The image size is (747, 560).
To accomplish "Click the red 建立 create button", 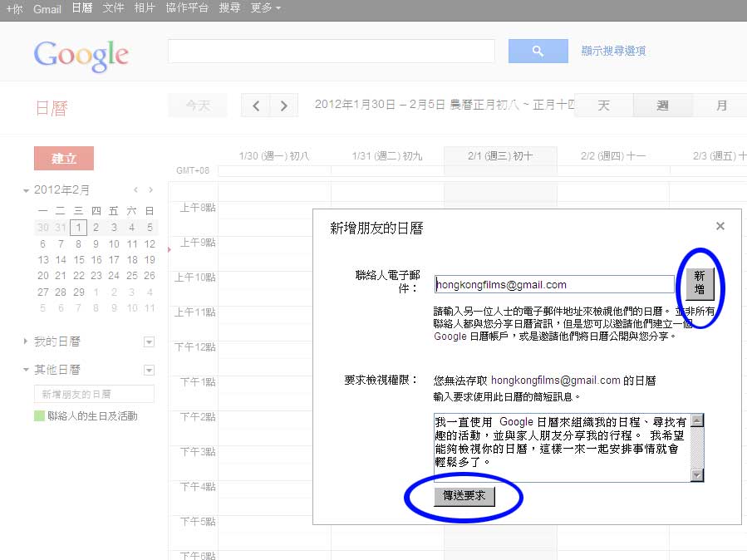I will (64, 159).
